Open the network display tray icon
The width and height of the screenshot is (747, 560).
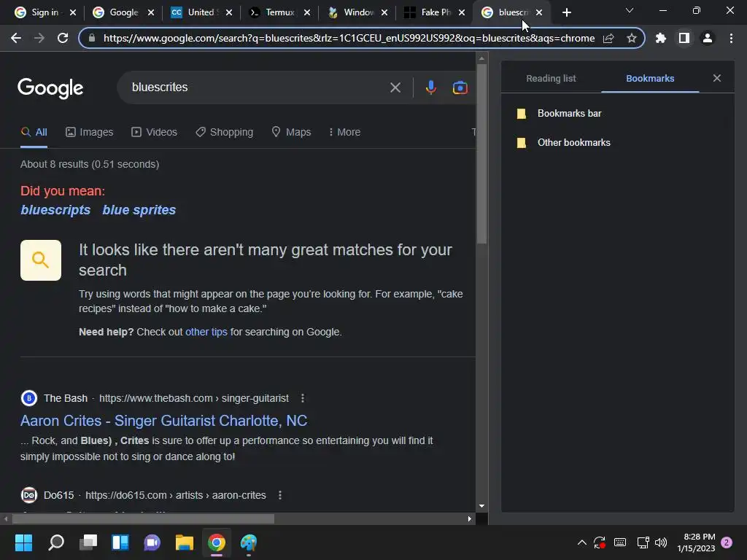(x=643, y=542)
